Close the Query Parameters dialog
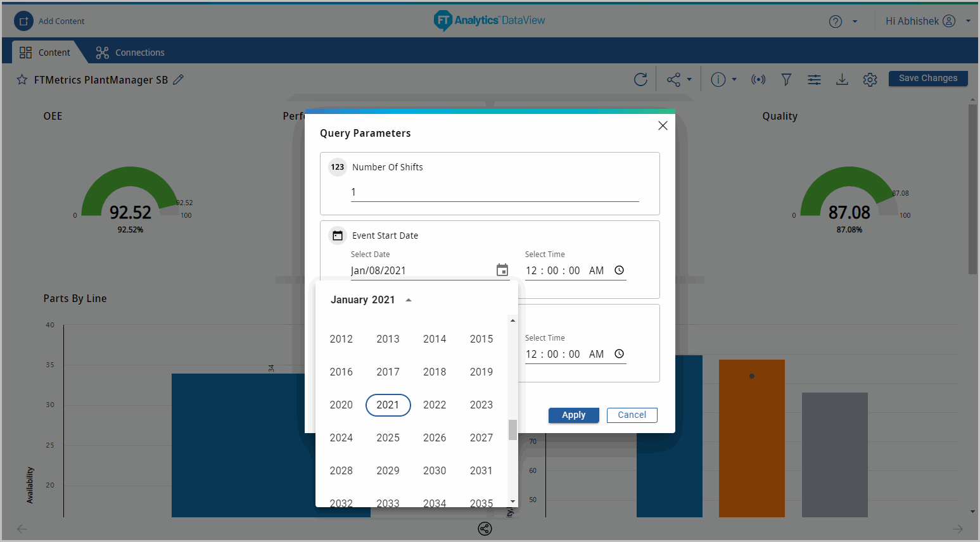This screenshot has height=542, width=980. tap(663, 125)
